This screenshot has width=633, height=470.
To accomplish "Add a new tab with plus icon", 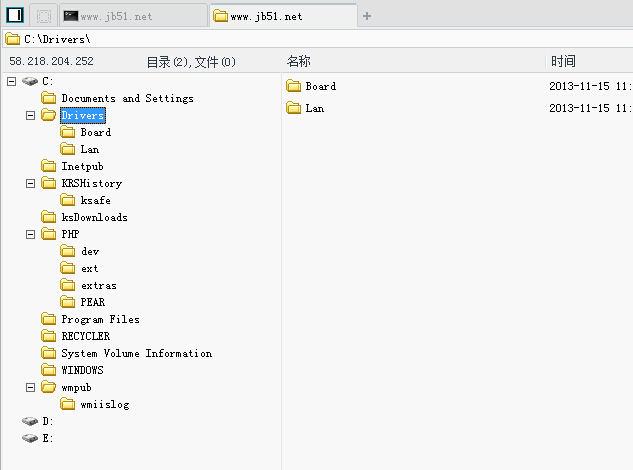I will point(367,16).
